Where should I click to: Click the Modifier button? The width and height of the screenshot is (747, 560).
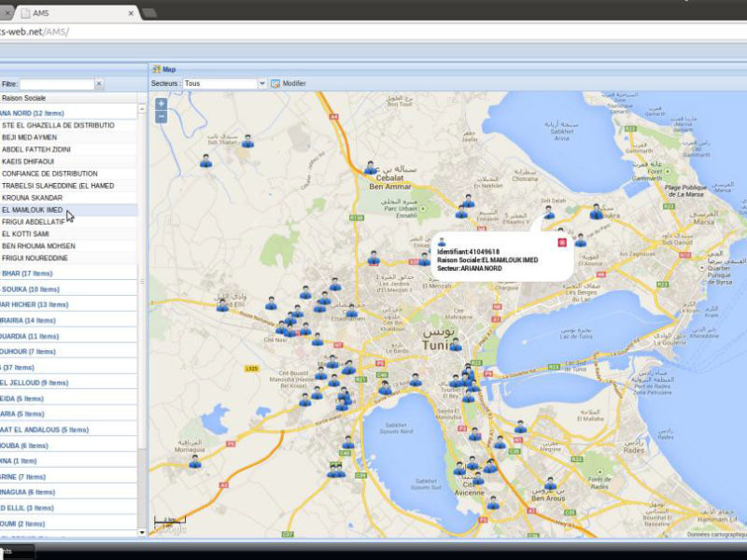293,83
